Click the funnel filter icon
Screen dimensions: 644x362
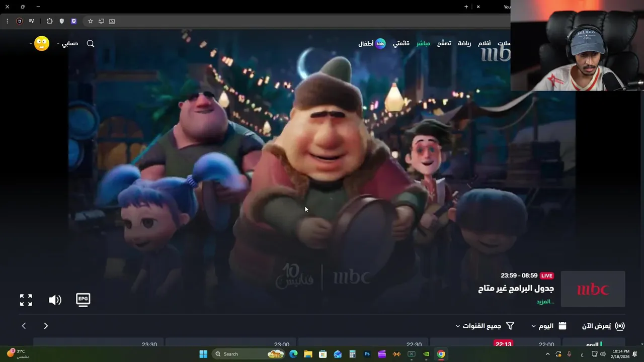click(x=510, y=326)
